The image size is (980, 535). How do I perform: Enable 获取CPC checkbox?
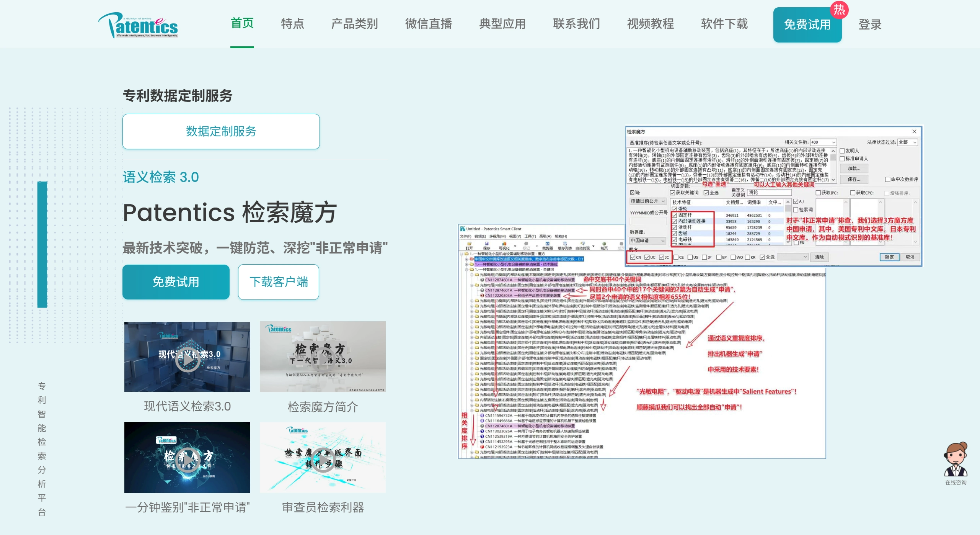(853, 193)
